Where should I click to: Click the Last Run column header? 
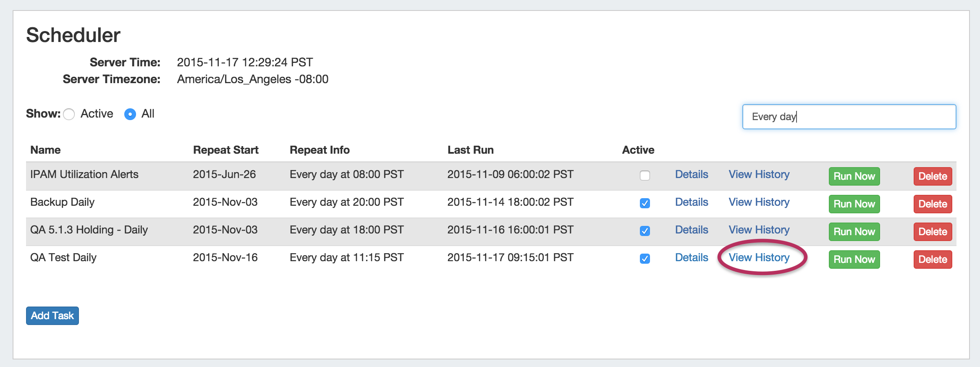[470, 150]
